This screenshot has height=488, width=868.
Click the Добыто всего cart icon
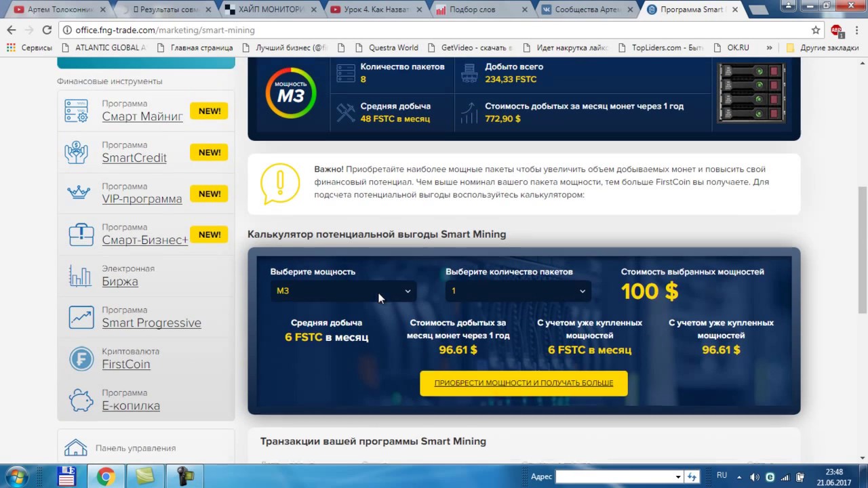pos(469,73)
